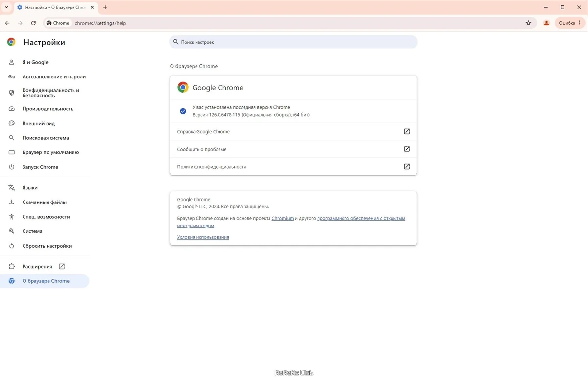
Task: Open Условия использования link
Action: tap(203, 237)
